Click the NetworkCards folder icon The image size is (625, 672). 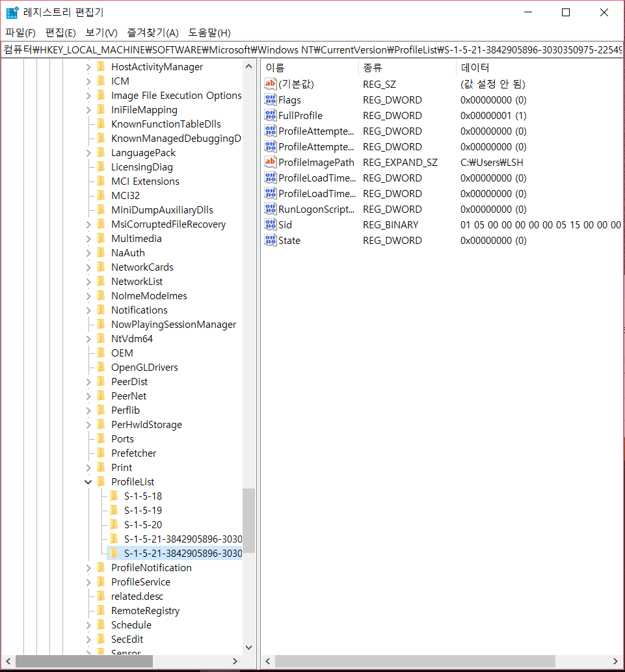point(101,267)
